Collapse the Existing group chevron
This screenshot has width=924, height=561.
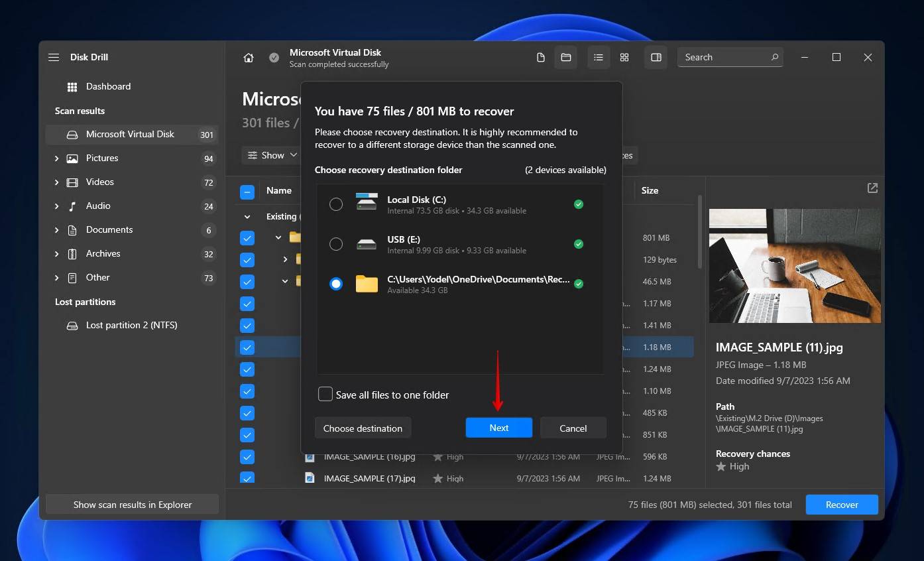247,217
